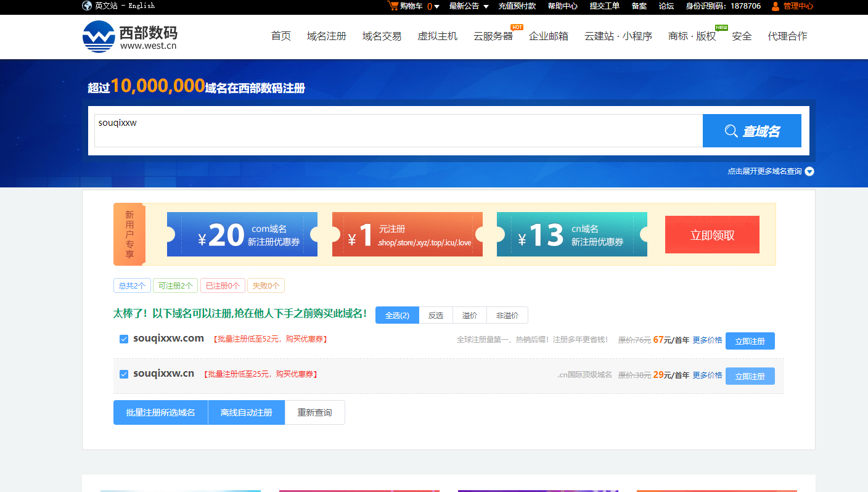Select the 总共2个 filter tag
868x492 pixels.
click(132, 286)
